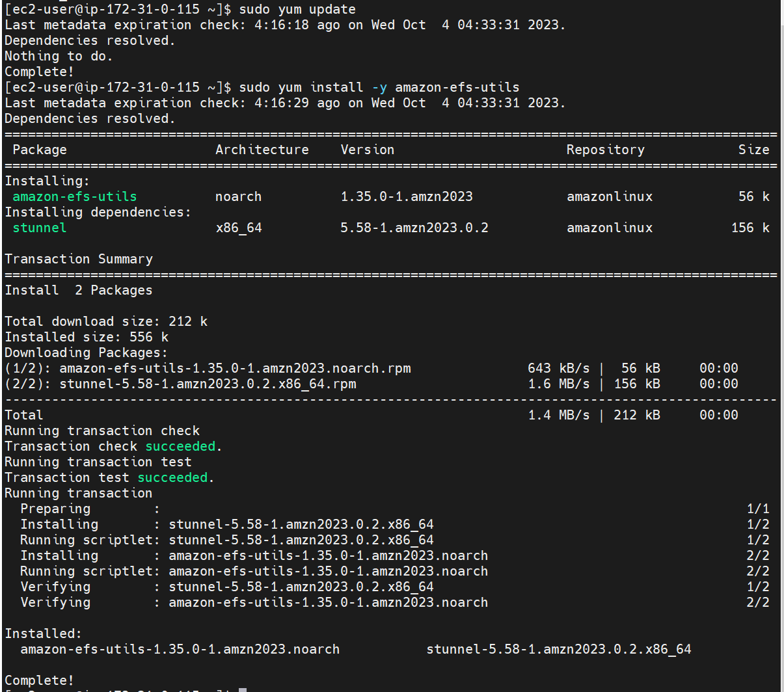Click green 'stunnel' dependency name

pos(40,228)
